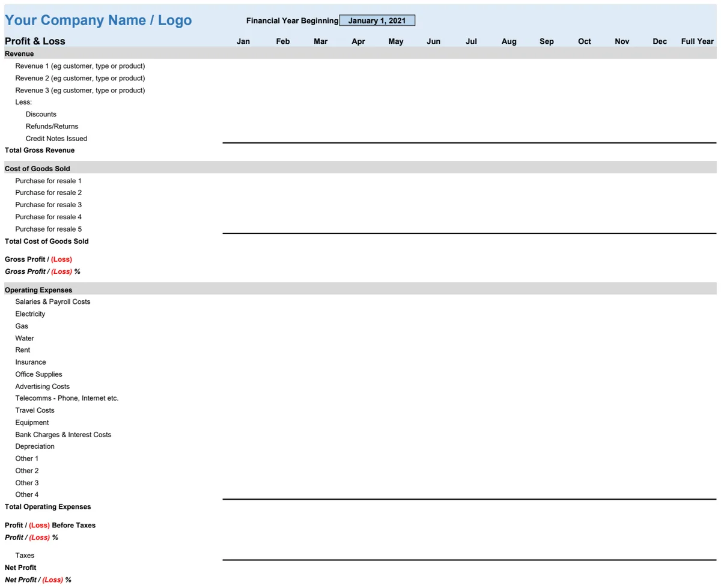Select the 'Purchase for resale 3' row
Image resolution: width=721 pixels, height=588 pixels.
(49, 205)
